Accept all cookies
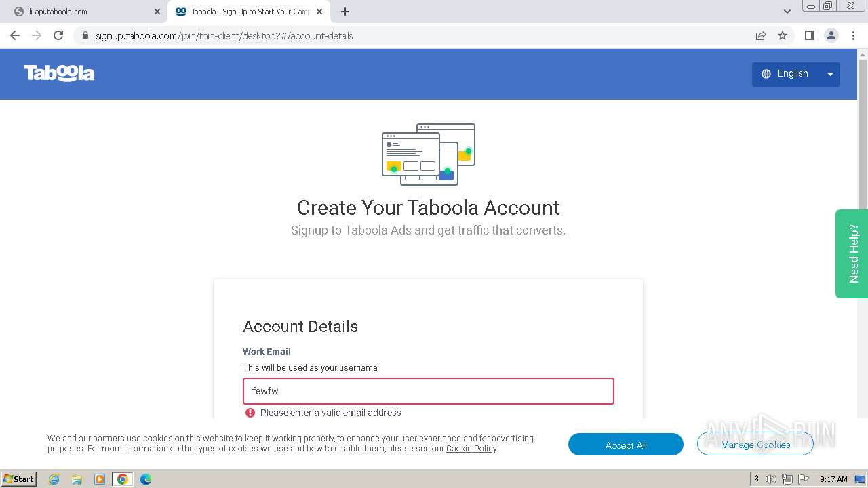Screen dimensions: 868x488 (x=626, y=445)
